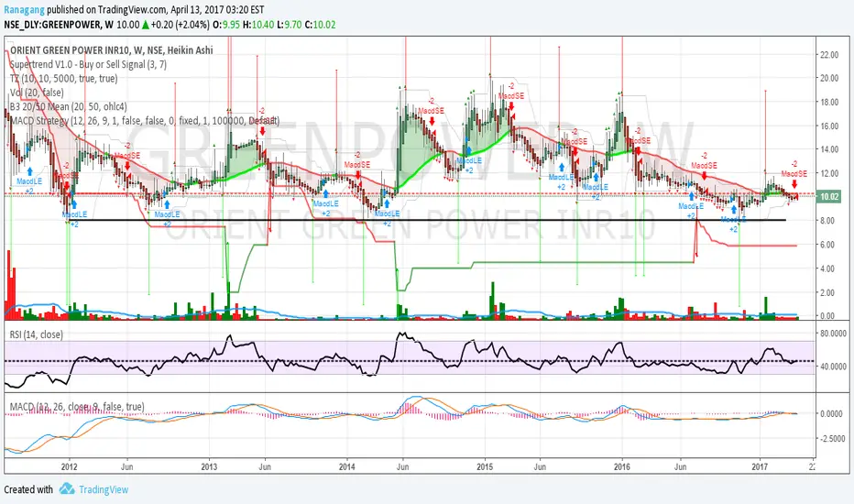This screenshot has height=504, width=854.
Task: Click the 14.00 price scale label
Action: point(828,149)
